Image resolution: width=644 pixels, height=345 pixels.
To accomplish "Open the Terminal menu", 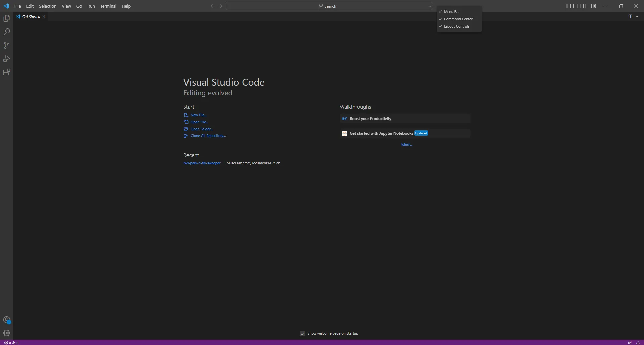I will click(108, 6).
